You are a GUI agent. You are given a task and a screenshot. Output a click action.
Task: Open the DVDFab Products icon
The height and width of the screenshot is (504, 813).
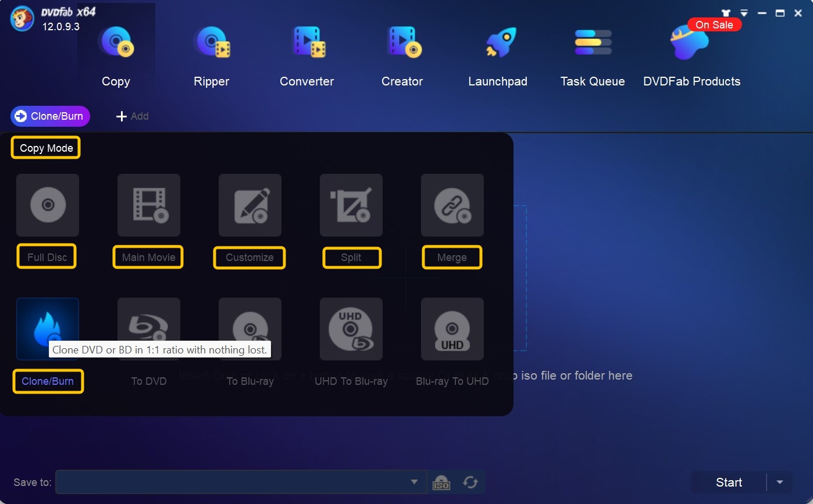tap(690, 43)
